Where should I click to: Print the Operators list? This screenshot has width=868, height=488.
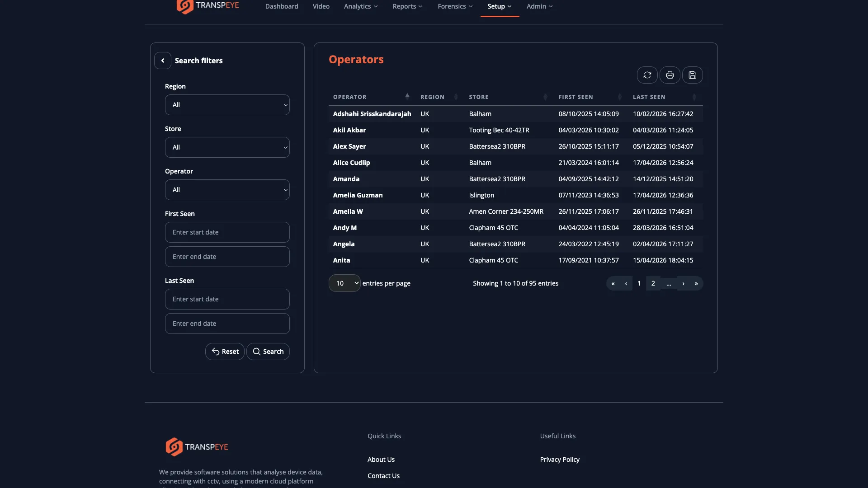670,75
